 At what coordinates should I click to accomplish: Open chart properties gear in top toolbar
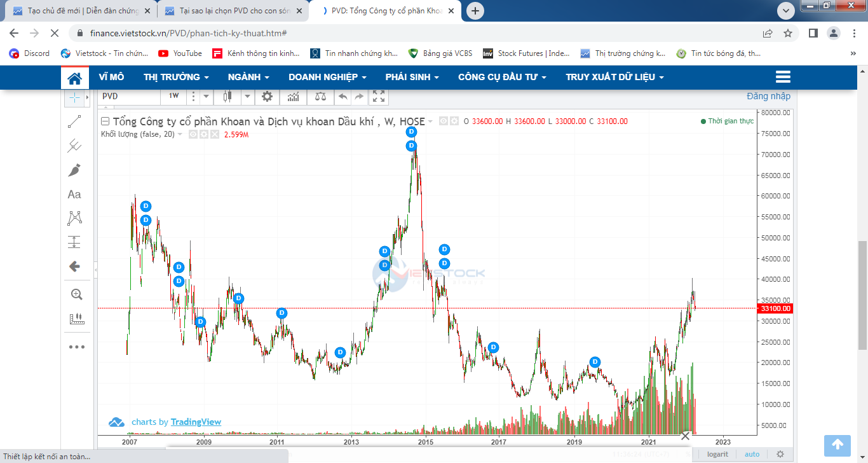coord(267,97)
